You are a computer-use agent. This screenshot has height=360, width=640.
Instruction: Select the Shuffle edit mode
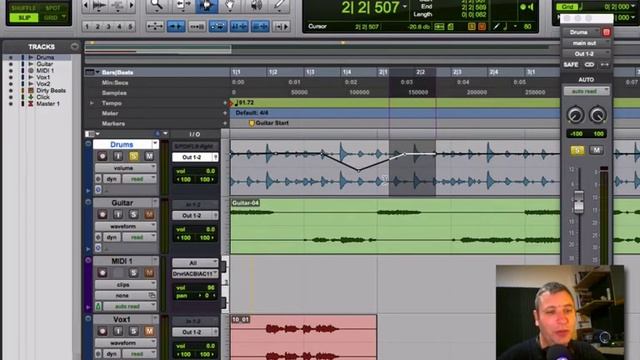click(x=24, y=8)
